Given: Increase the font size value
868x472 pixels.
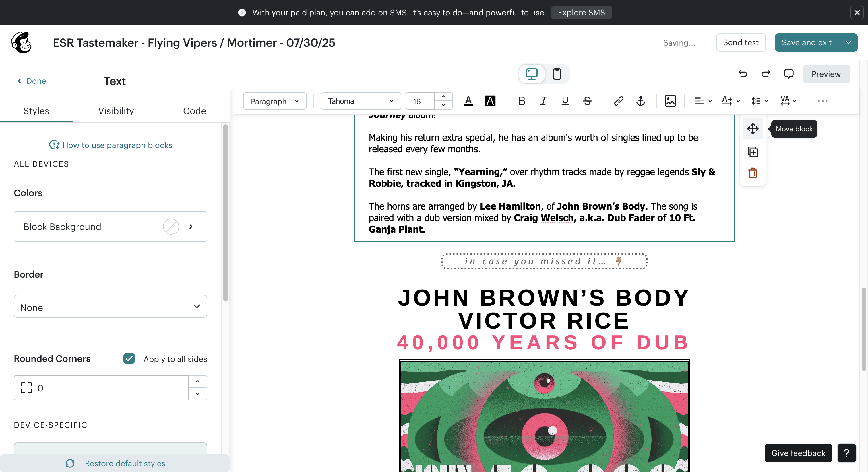Looking at the screenshot, I should tap(443, 97).
